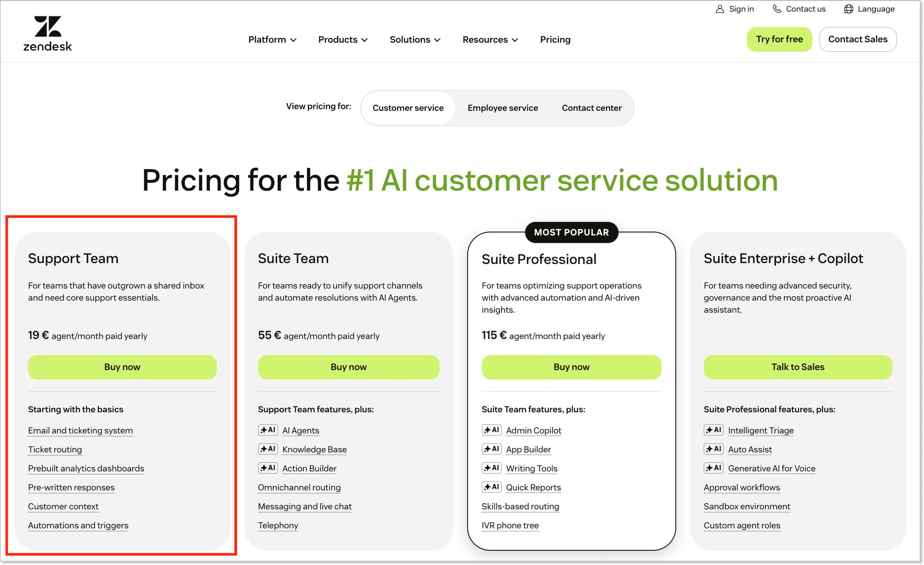Open the IVR phone tree link

pyautogui.click(x=510, y=525)
